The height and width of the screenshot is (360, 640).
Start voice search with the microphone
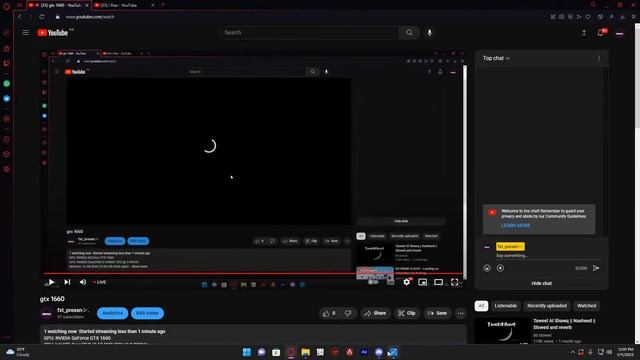[429, 33]
